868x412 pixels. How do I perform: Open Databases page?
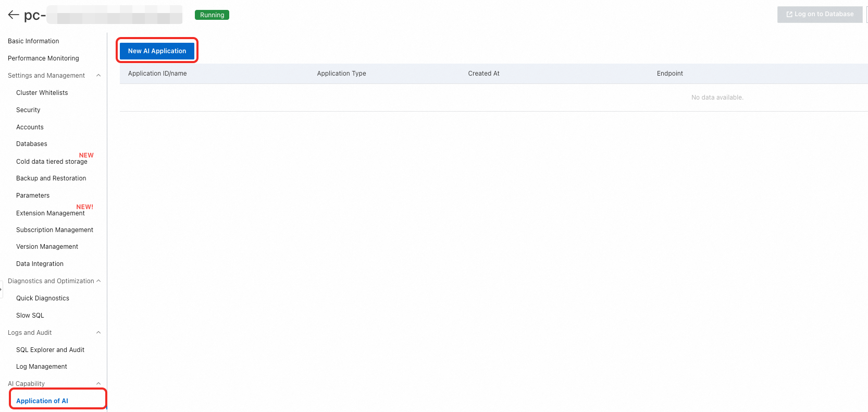click(31, 144)
